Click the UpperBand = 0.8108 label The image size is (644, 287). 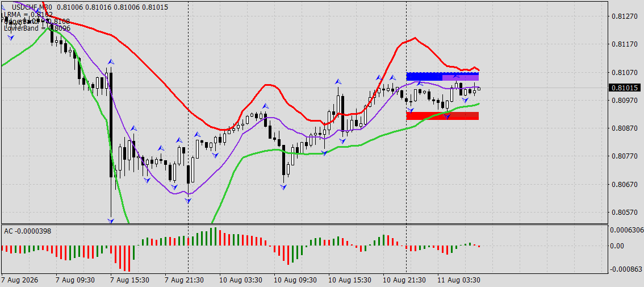[36, 22]
